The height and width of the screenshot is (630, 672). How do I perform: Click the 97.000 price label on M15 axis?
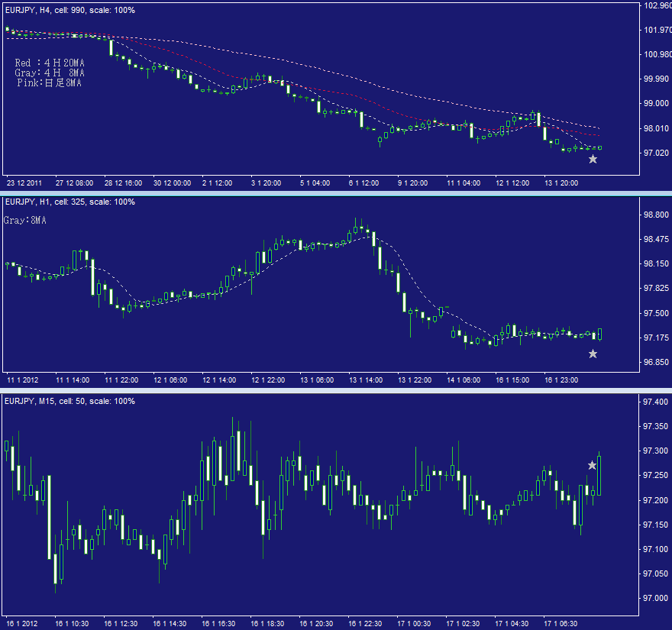coord(656,598)
